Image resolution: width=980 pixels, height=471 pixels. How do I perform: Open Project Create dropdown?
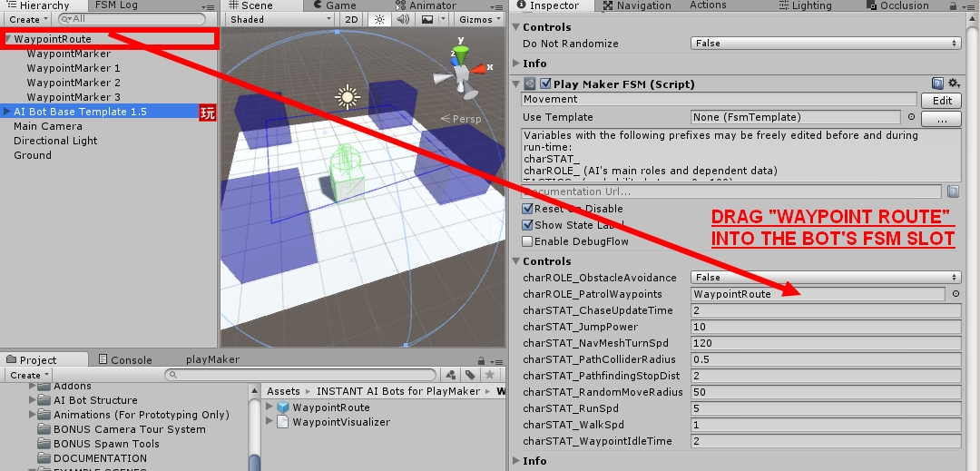[29, 376]
